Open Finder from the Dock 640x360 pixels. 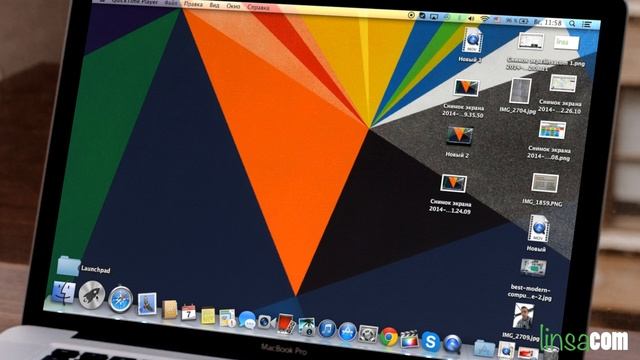tap(63, 293)
